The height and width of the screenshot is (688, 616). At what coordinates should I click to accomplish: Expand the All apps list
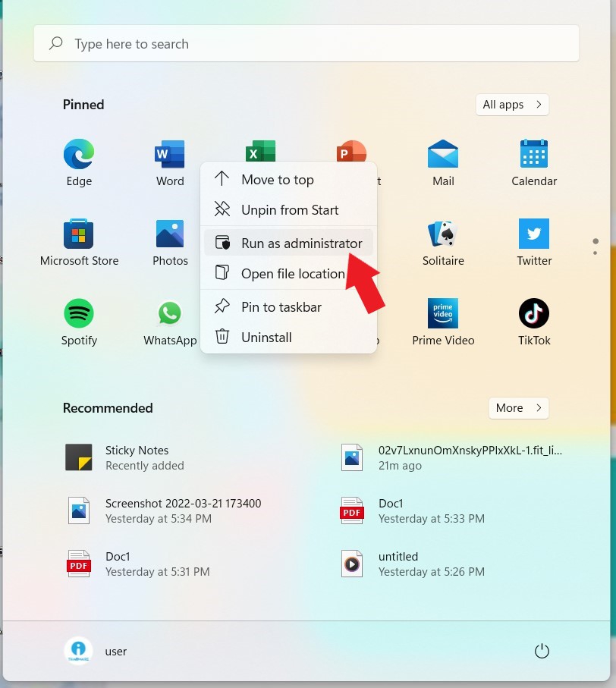tap(512, 105)
